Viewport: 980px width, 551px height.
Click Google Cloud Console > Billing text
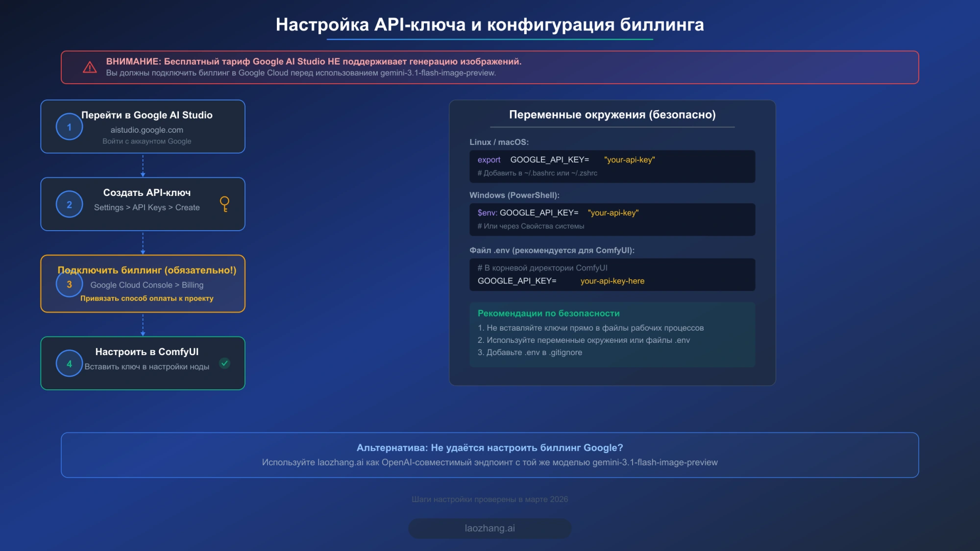(x=147, y=285)
